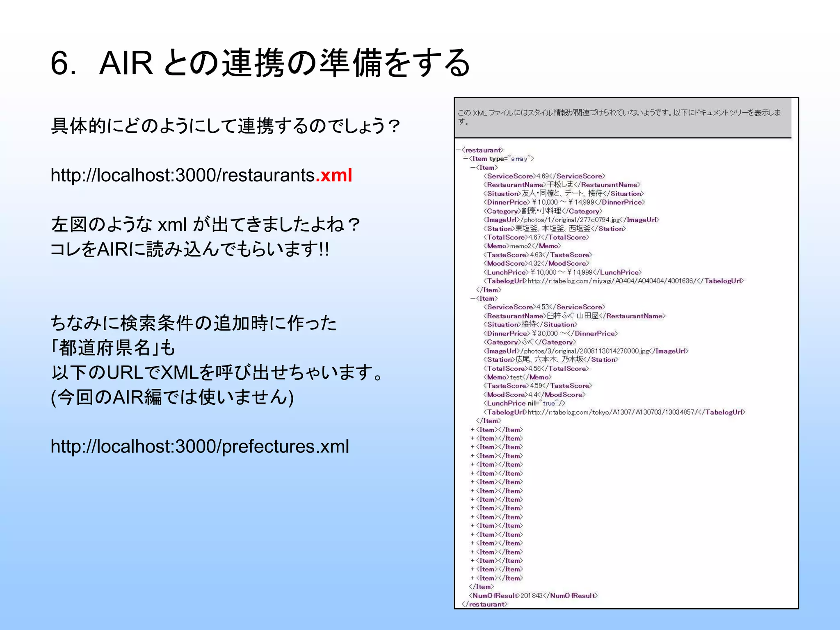This screenshot has height=630, width=840.
Task: Select the TasteScore 4.59 line
Action: (538, 386)
